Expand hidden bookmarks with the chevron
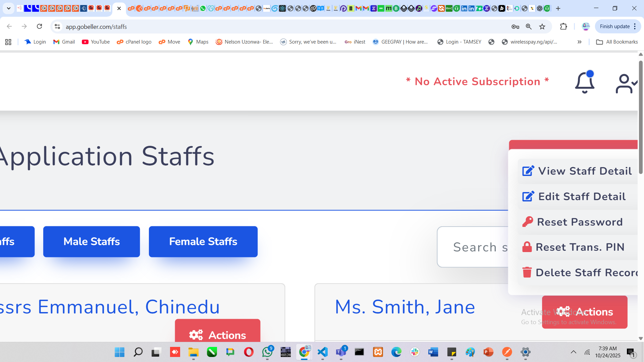The height and width of the screenshot is (362, 644). click(x=579, y=42)
